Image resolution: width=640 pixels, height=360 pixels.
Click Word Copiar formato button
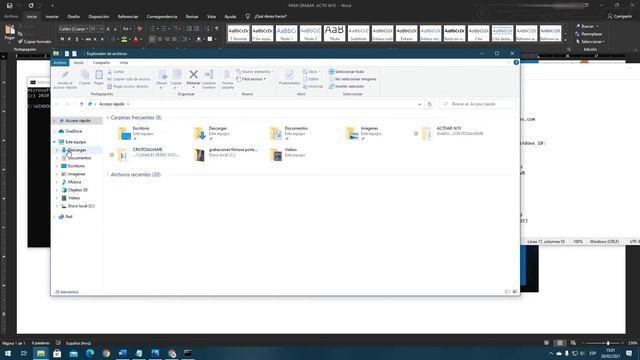coord(34,42)
